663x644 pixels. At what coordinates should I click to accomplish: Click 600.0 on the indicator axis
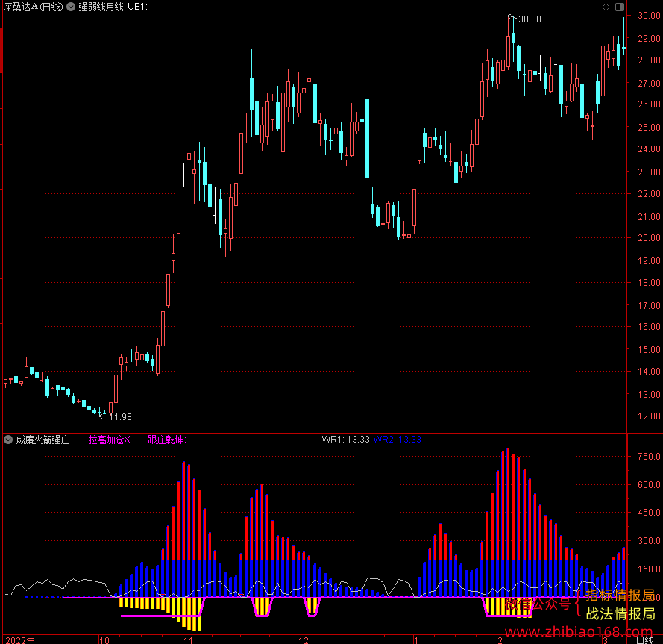[649, 485]
